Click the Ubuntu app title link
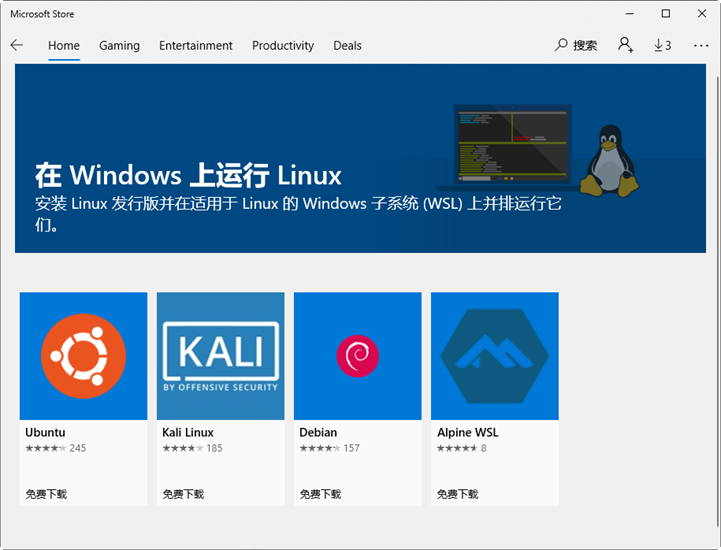721x550 pixels. [x=45, y=433]
